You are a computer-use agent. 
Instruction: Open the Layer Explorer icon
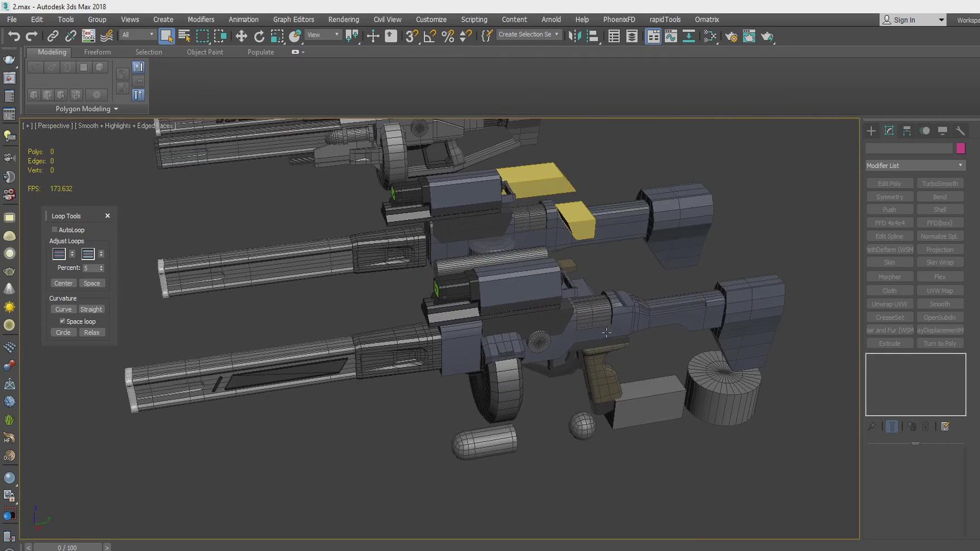coord(632,36)
